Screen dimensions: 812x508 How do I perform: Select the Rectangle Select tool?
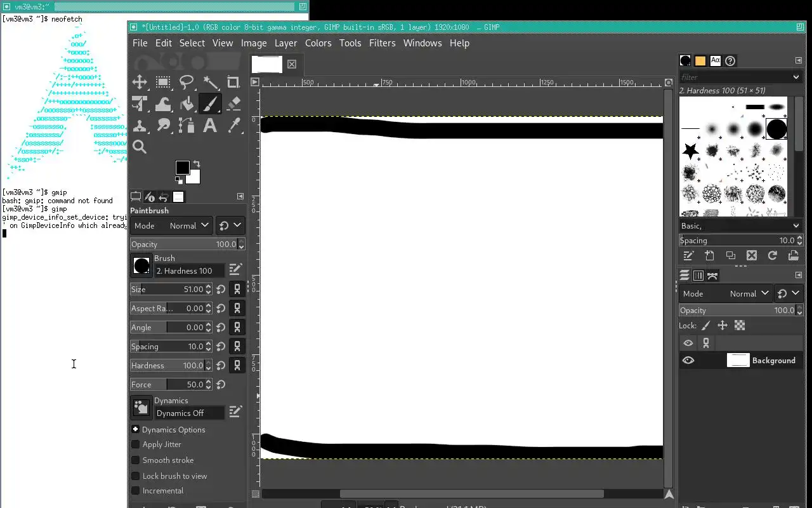coord(163,82)
